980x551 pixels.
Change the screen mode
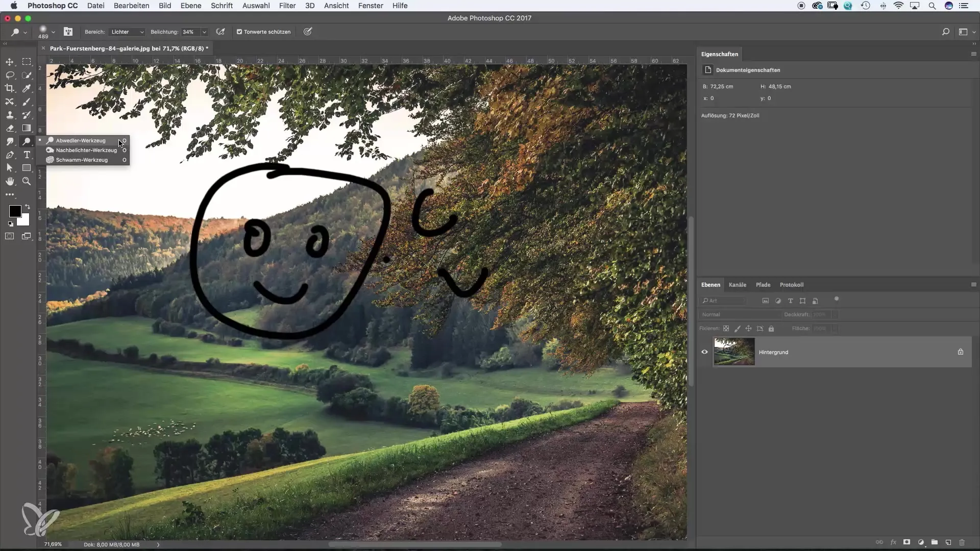(27, 236)
